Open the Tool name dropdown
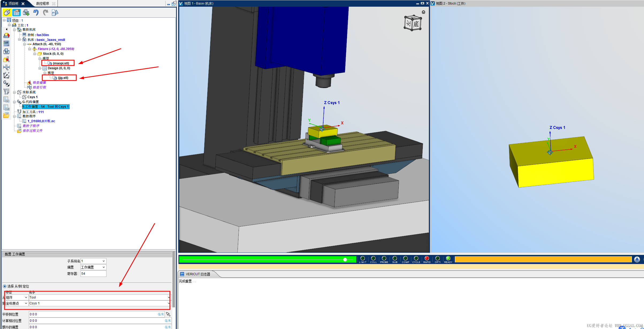644x329 pixels. coord(100,297)
